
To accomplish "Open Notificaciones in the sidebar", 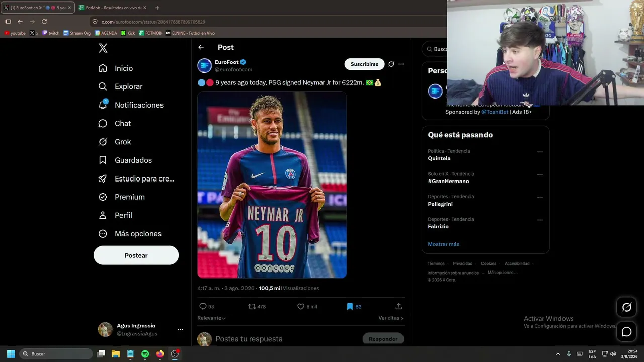I will pyautogui.click(x=131, y=105).
